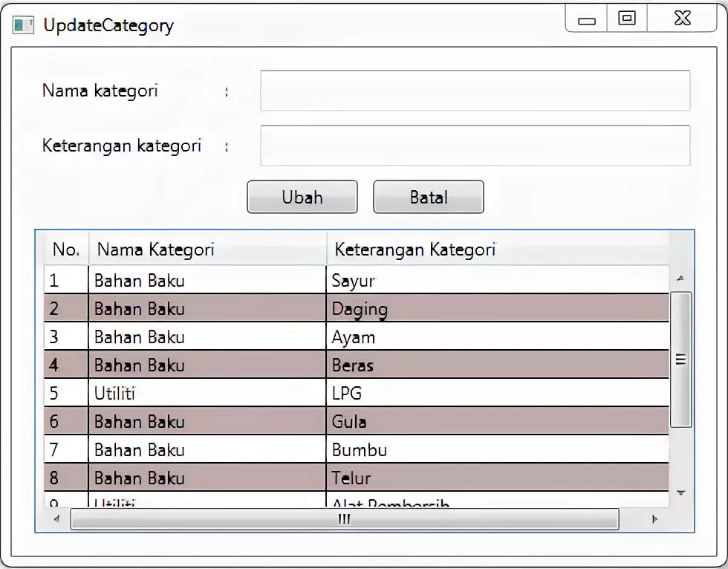This screenshot has width=728, height=569.
Task: Sort by the No. column header
Action: point(66,250)
